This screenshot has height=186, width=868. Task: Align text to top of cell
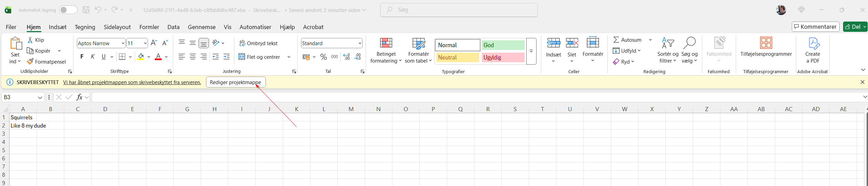pos(182,43)
